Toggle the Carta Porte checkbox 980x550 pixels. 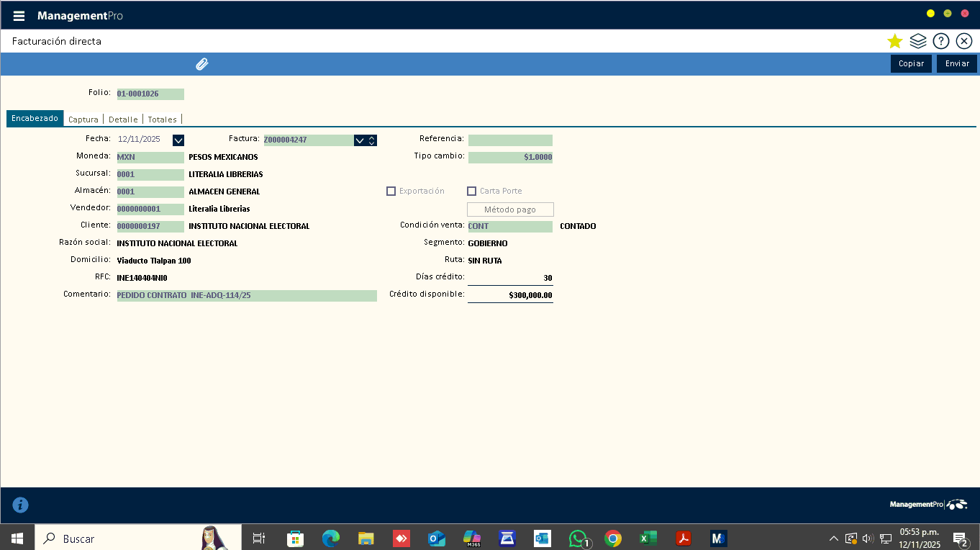[x=472, y=191]
